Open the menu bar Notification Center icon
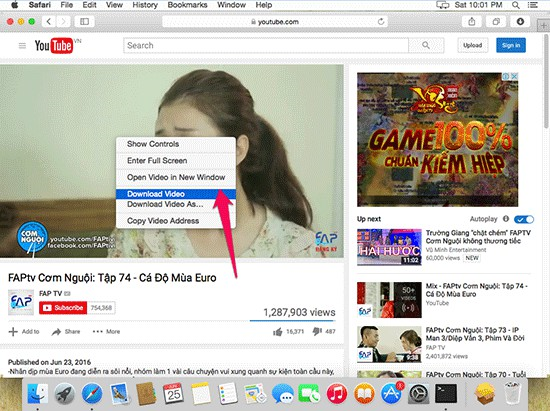Screen dimensions: 550x411 click(533, 5)
